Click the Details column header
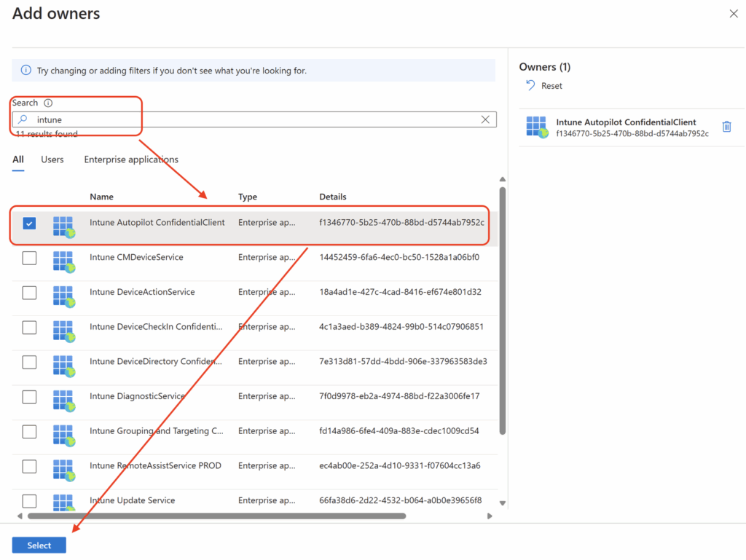746x560 pixels. point(332,197)
